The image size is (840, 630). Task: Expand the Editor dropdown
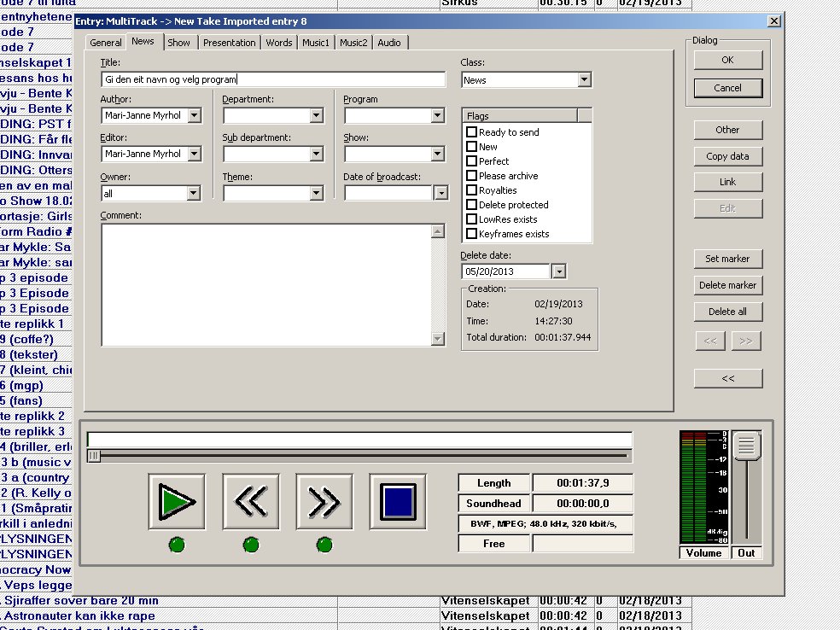pyautogui.click(x=195, y=154)
